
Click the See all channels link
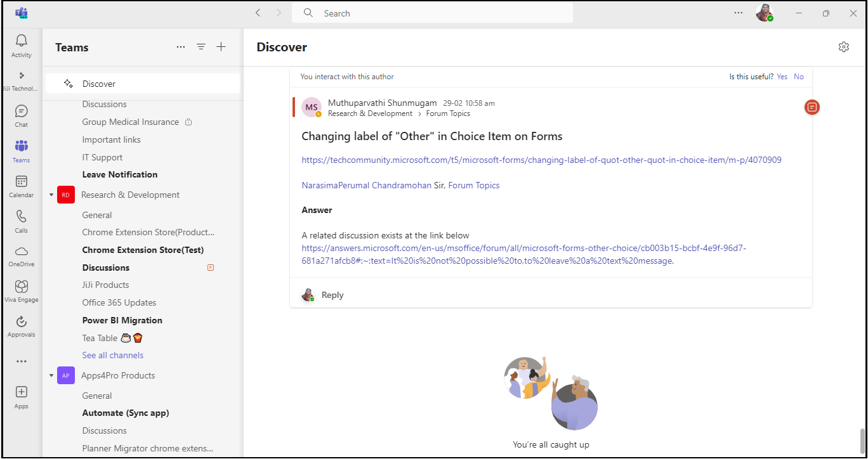coord(113,355)
